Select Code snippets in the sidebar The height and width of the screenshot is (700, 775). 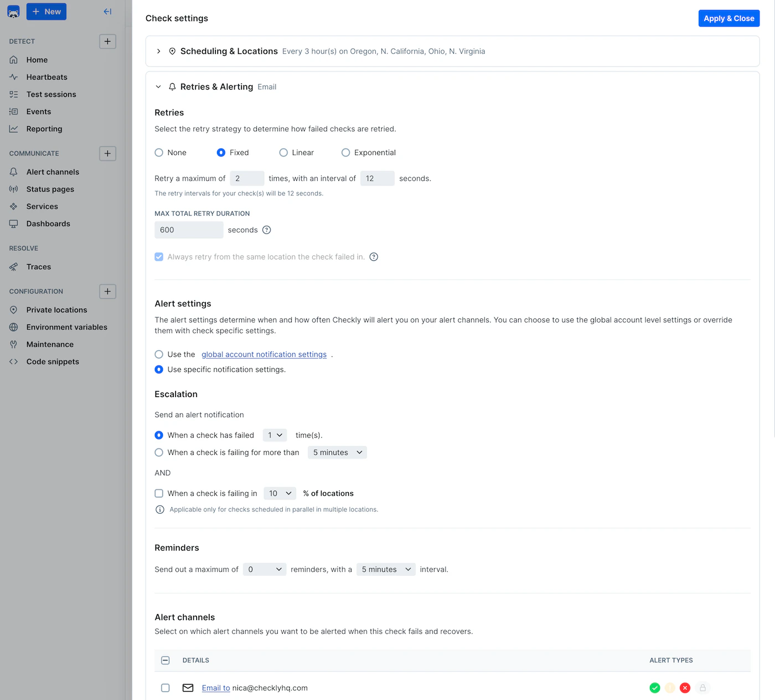coord(53,361)
